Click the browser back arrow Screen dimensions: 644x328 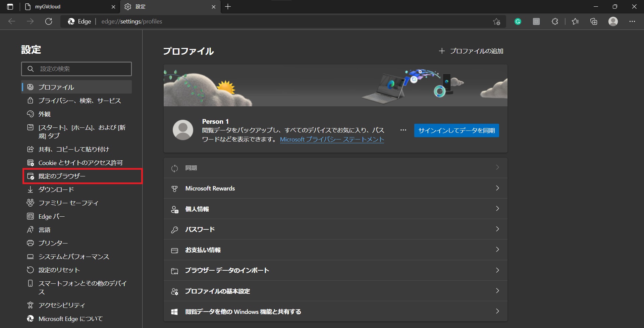tap(12, 21)
